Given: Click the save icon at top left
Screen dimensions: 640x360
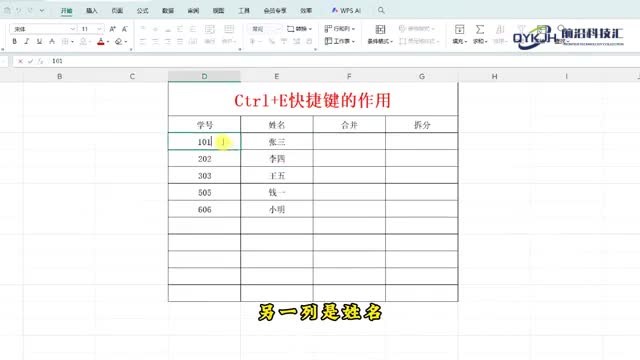Looking at the screenshot, I should coord(7,11).
